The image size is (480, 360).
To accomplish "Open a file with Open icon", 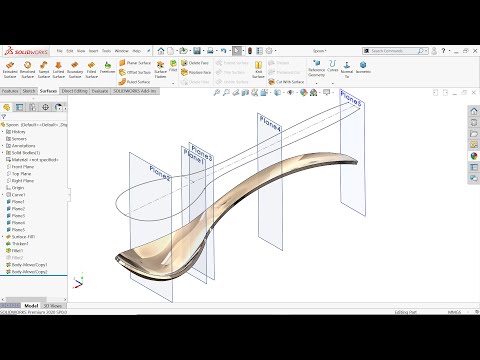I will [x=183, y=51].
